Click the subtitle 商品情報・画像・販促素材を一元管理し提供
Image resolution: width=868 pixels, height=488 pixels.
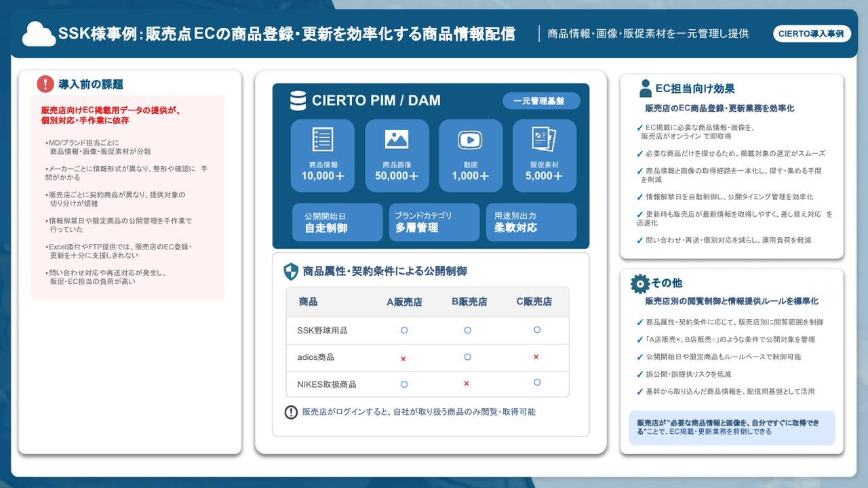pyautogui.click(x=648, y=34)
